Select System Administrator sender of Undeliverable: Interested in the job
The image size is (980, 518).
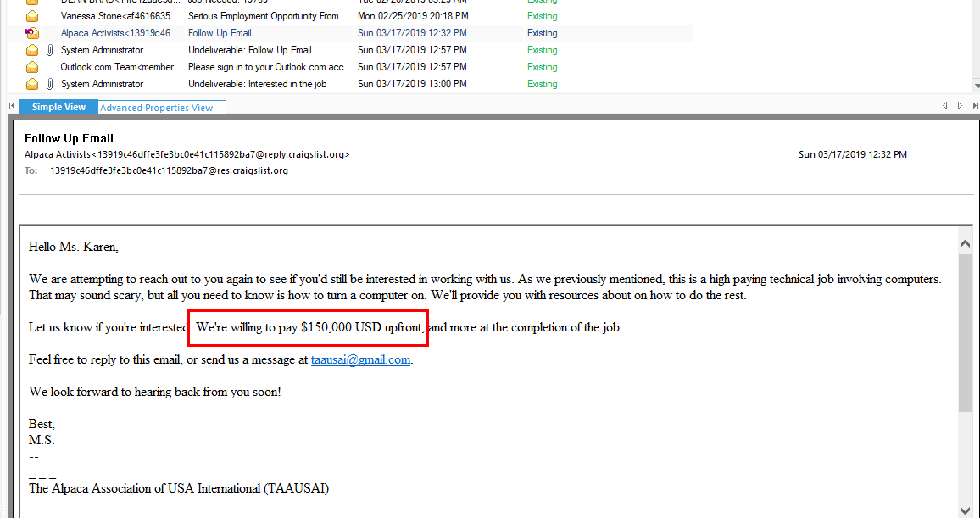pos(102,84)
